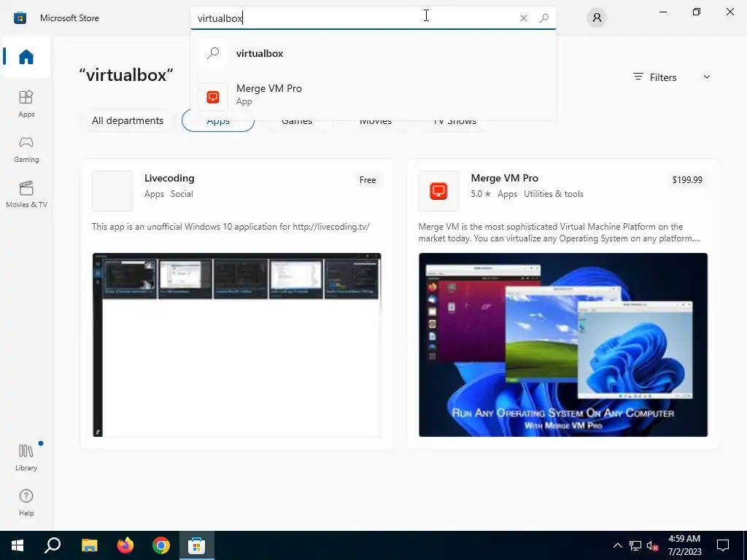The height and width of the screenshot is (560, 747).
Task: Open the Help page
Action: (x=26, y=502)
